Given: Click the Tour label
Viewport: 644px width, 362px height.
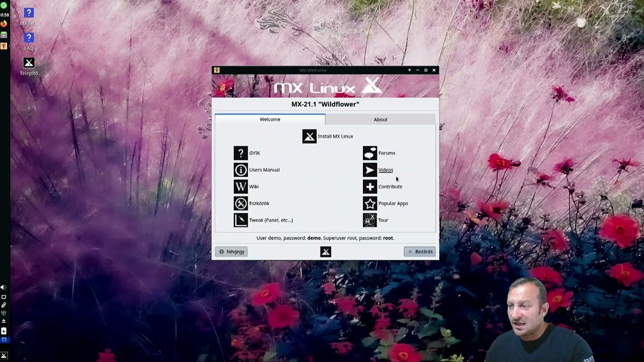Looking at the screenshot, I should pos(383,220).
